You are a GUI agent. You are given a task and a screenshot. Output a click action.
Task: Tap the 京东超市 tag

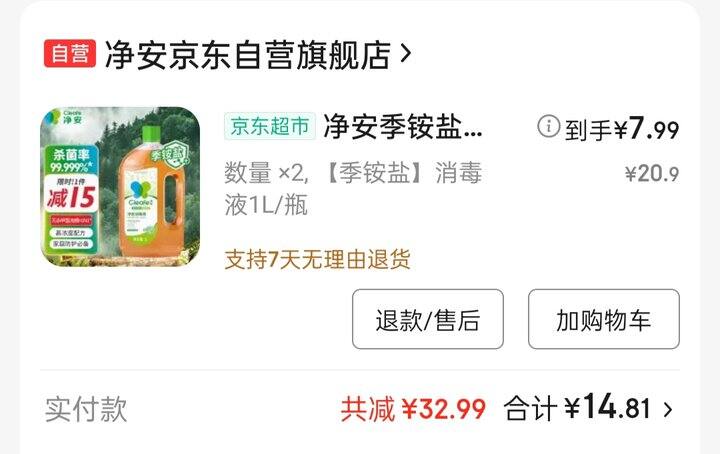(270, 126)
